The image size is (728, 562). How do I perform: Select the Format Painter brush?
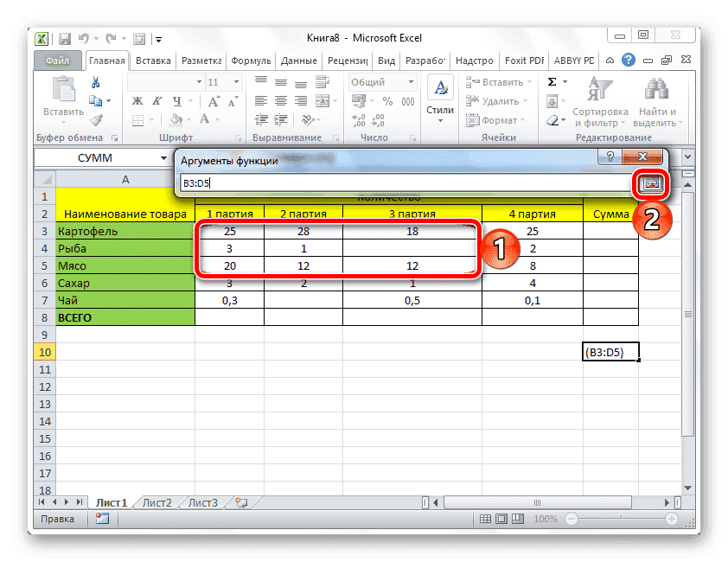coord(97,120)
